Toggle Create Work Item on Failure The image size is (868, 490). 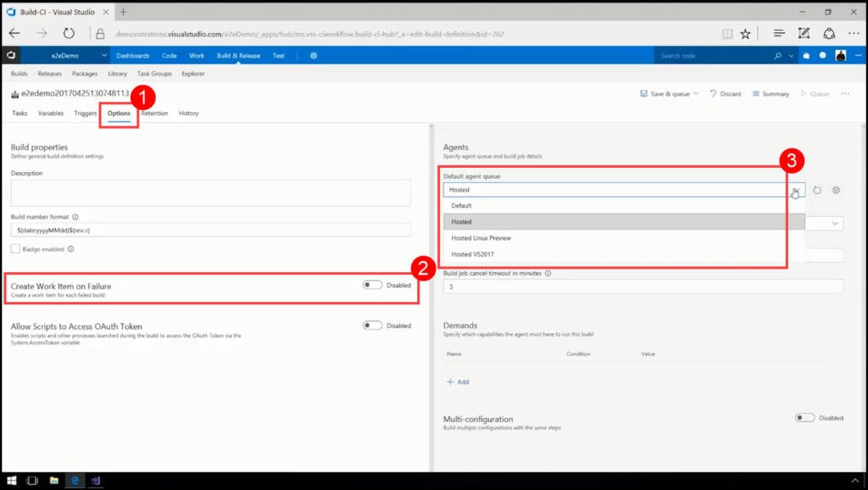373,285
